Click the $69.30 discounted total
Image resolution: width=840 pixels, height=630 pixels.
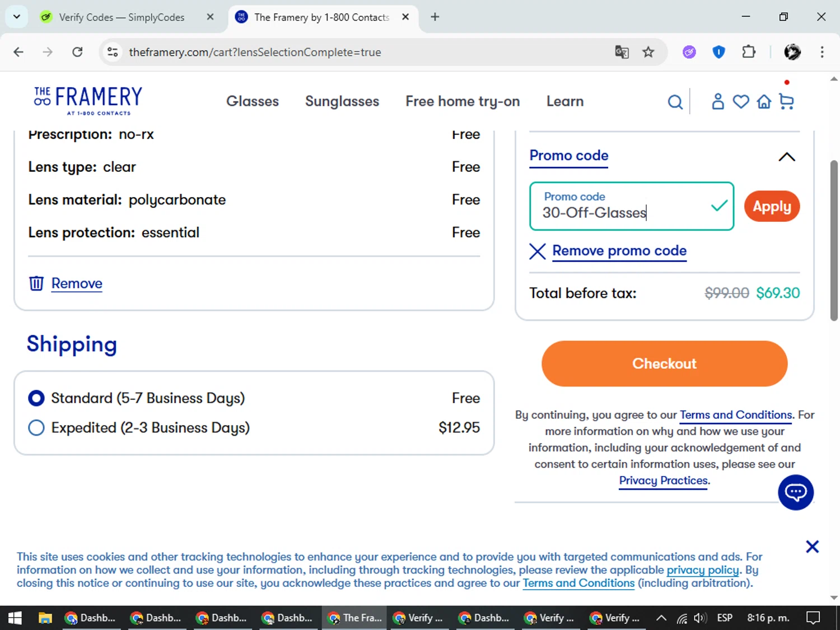[x=778, y=293]
